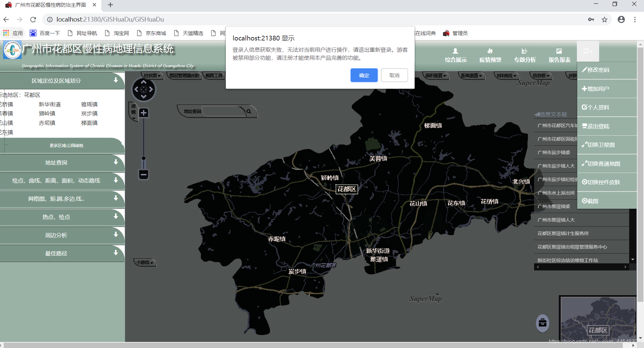This screenshot has height=348, width=644.
Task: Open the 疫情预警 section
Action: tap(490, 56)
